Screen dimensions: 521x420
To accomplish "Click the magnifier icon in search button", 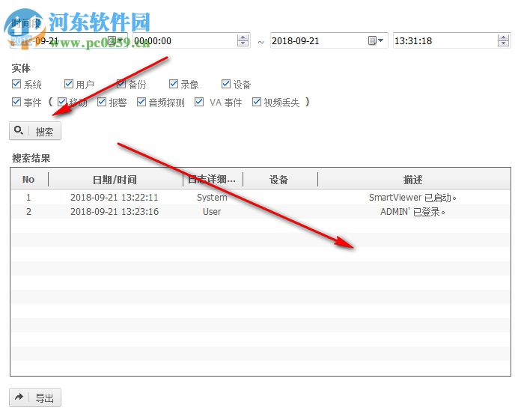I will 19,130.
